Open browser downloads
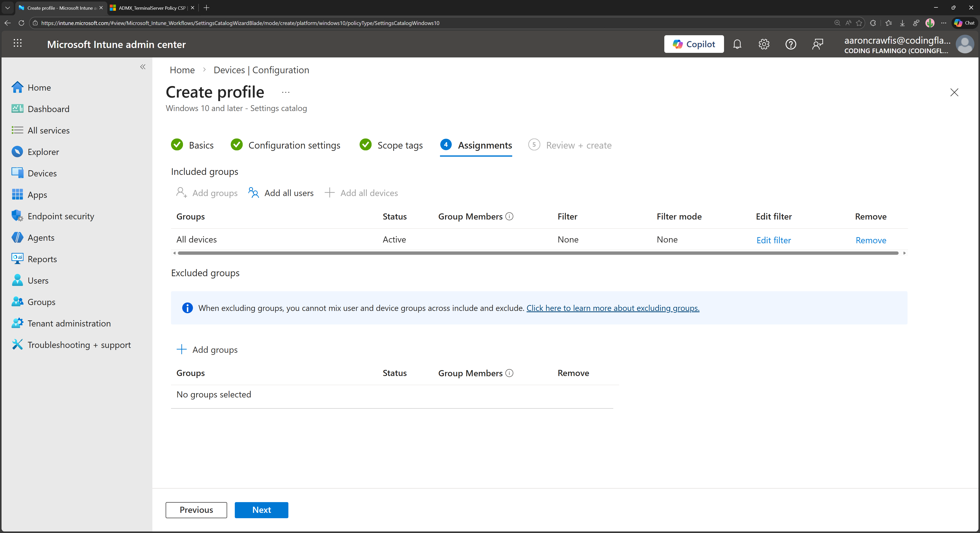Screen dimensions: 980x533 point(902,23)
